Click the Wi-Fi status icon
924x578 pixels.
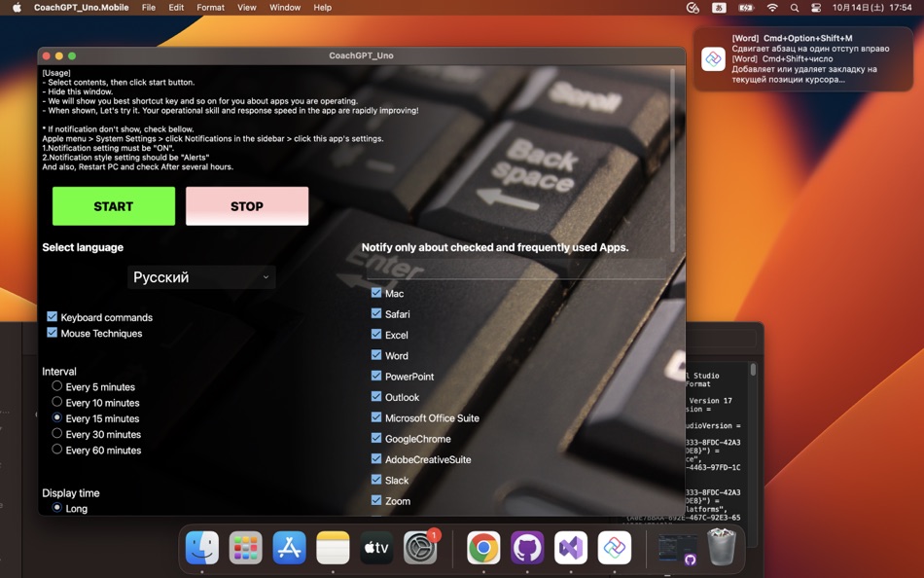(772, 8)
